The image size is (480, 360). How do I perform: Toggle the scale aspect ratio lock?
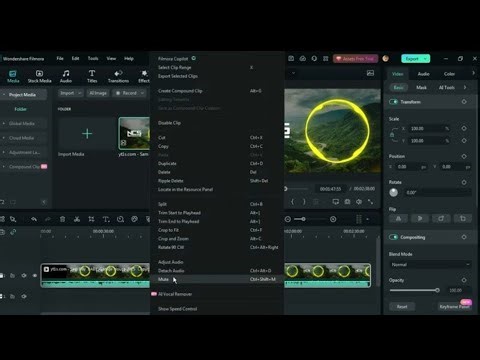coord(392,135)
